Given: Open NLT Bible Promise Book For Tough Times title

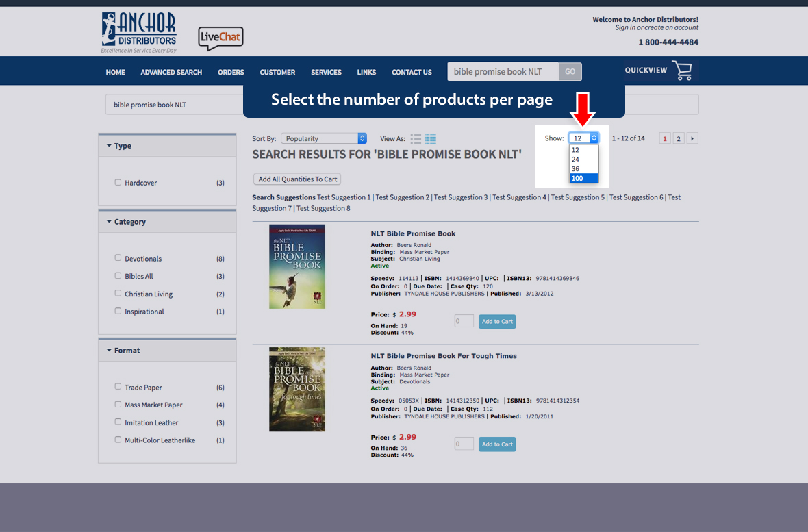Looking at the screenshot, I should (444, 356).
